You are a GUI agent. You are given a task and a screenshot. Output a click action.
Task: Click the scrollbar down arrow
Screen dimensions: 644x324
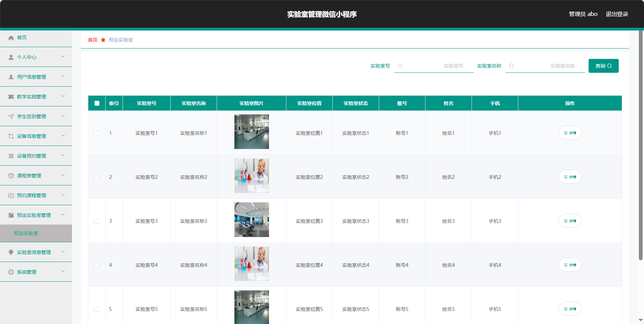[x=641, y=320]
